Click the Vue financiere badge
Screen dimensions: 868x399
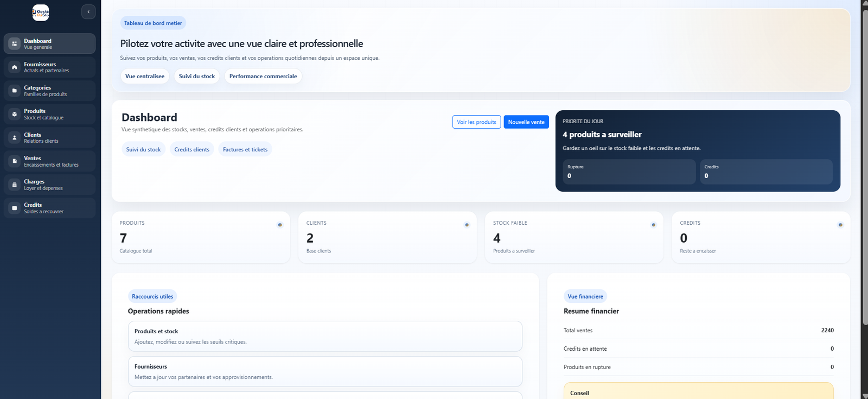point(585,296)
